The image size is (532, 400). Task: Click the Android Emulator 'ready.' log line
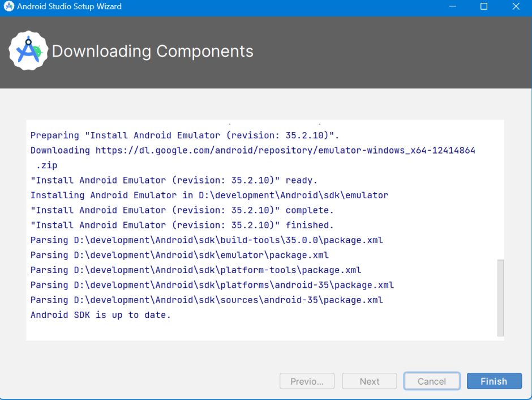174,180
